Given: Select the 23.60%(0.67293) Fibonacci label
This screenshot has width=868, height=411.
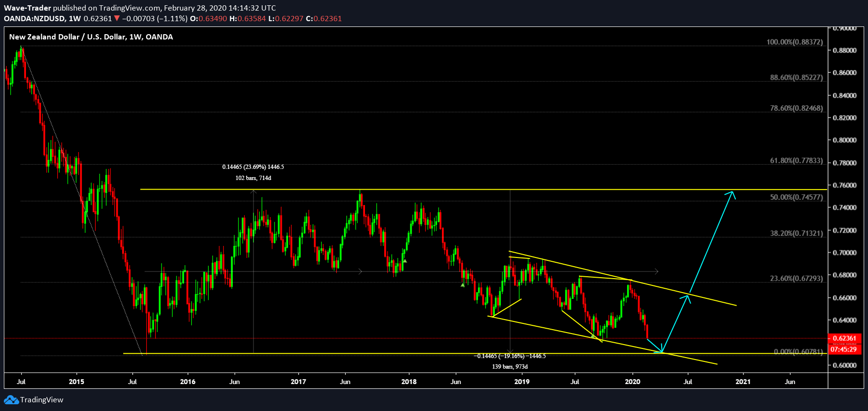Looking at the screenshot, I should 796,279.
